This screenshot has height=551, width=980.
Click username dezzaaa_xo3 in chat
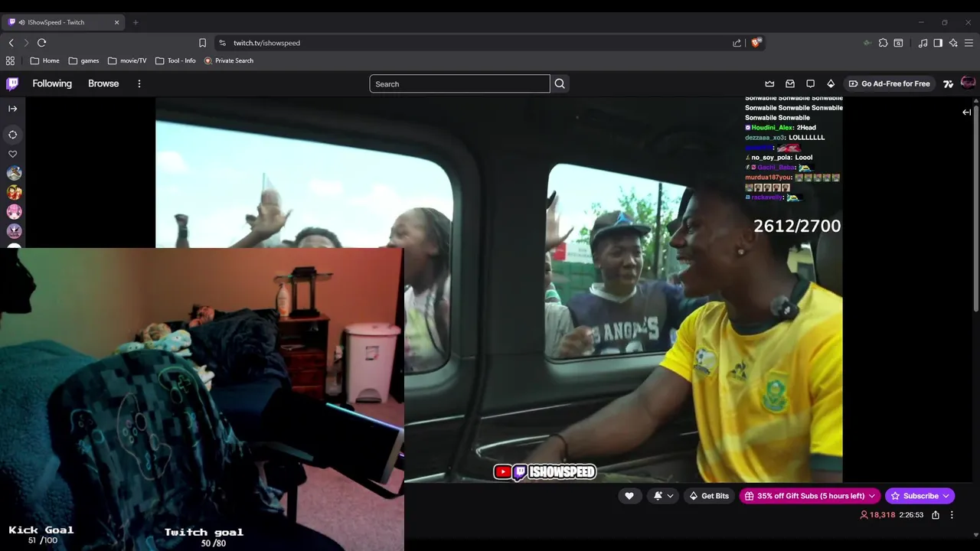765,138
